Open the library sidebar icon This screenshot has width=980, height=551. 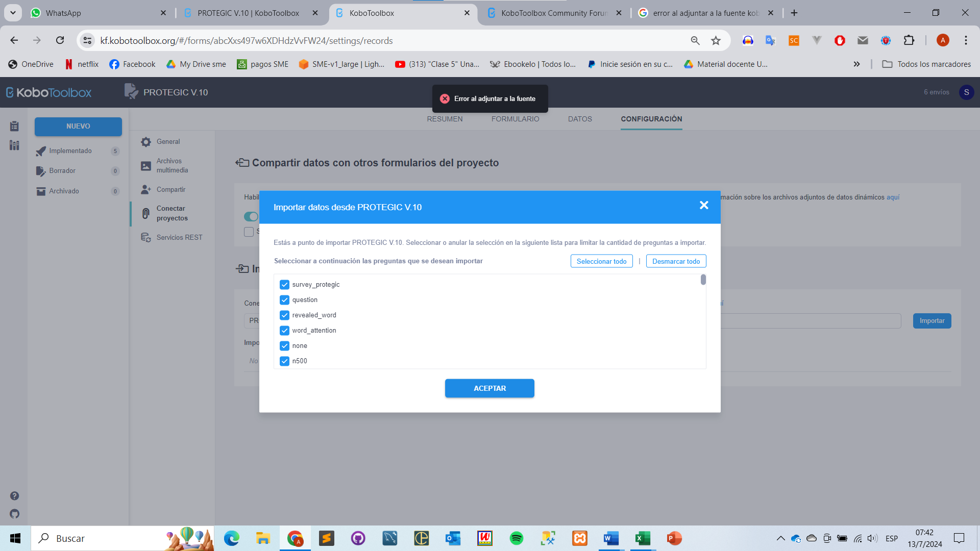tap(14, 146)
